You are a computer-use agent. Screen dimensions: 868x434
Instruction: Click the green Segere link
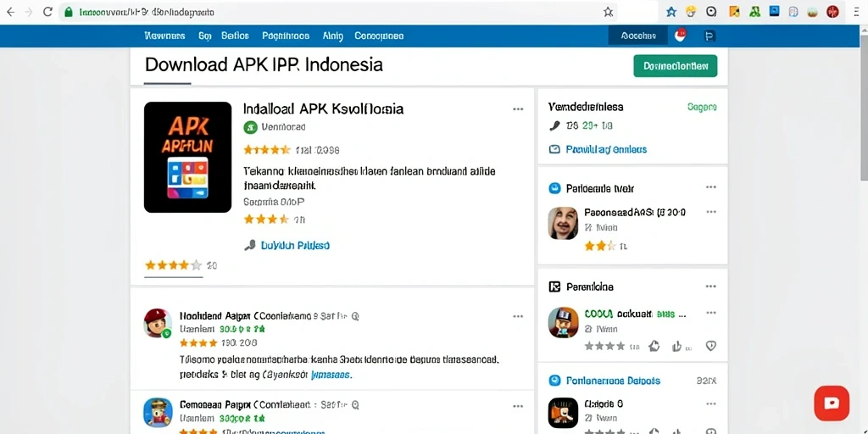tap(702, 107)
